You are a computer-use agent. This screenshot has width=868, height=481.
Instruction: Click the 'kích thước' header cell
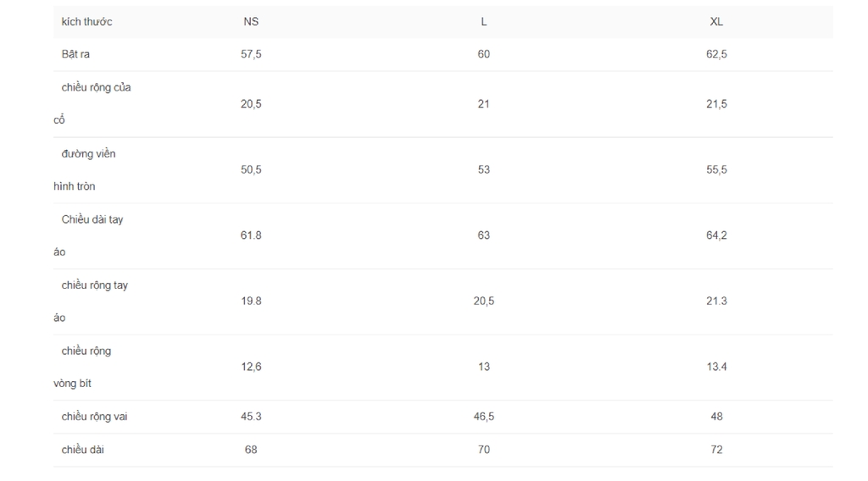pyautogui.click(x=87, y=21)
